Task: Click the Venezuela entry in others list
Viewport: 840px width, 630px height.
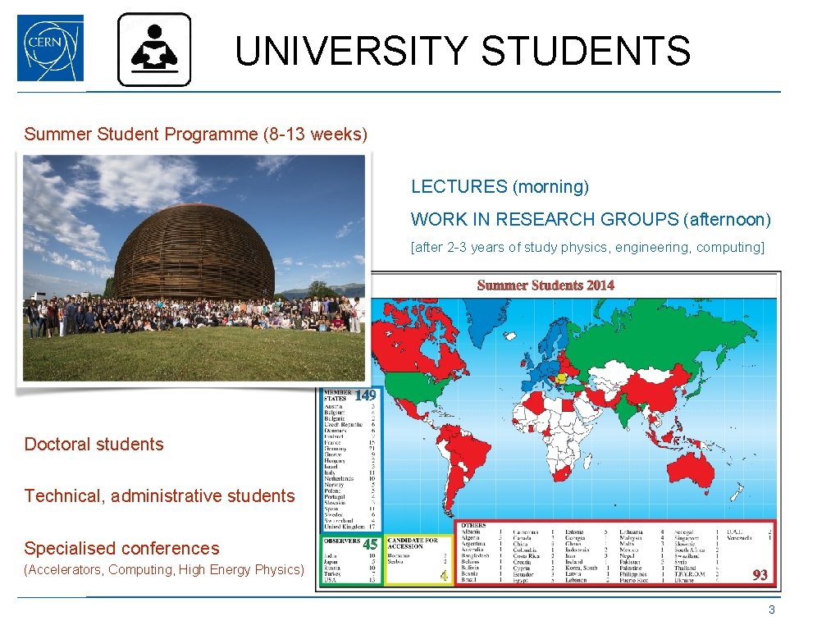Action: (749, 537)
